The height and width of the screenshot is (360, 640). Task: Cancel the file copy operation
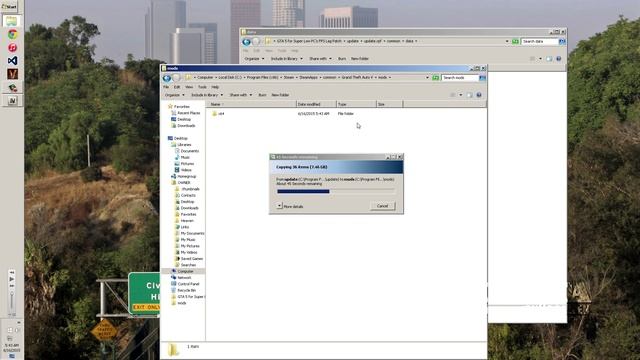click(x=382, y=206)
